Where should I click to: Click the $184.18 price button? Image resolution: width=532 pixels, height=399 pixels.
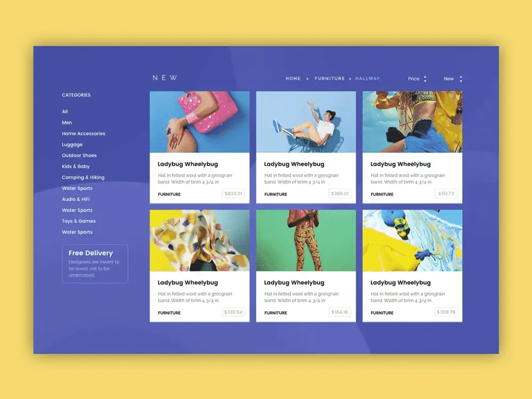tap(339, 312)
